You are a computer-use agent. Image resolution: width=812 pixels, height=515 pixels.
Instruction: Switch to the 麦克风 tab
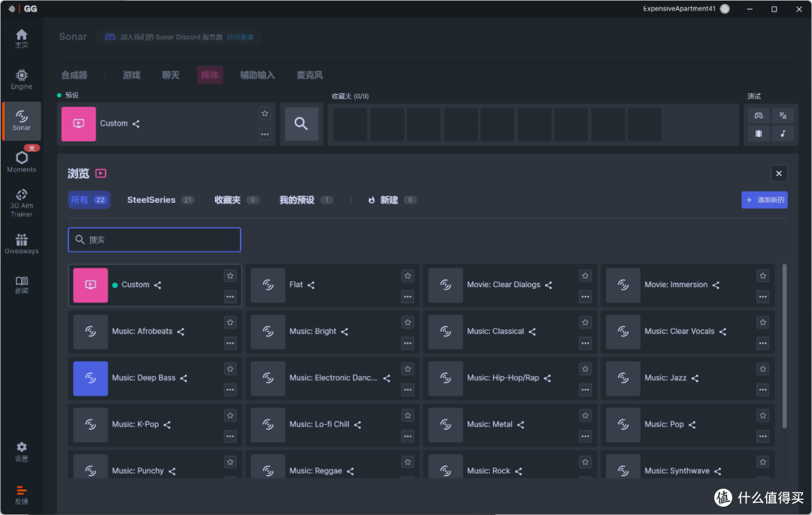pyautogui.click(x=310, y=75)
